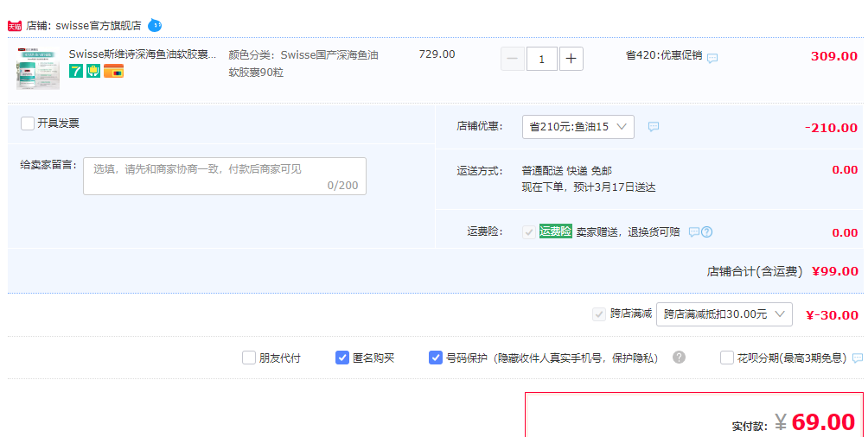Viewport: 868px width, 437px height.
Task: Check the 开具发票 checkbox
Action: click(27, 123)
